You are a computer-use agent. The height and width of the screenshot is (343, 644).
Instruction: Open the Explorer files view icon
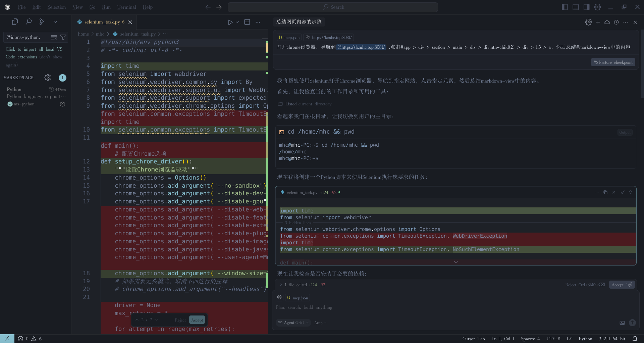click(15, 22)
